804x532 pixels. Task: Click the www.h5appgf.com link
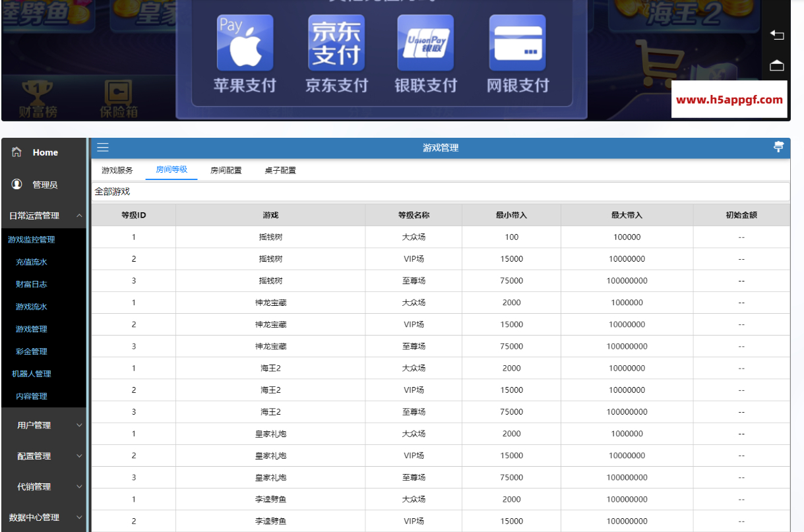click(729, 100)
